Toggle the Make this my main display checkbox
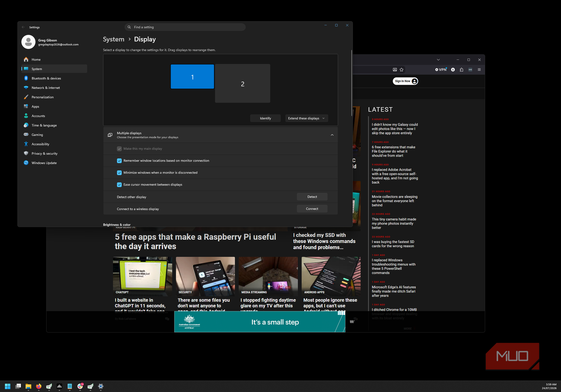Viewport: 561px width, 392px height. (x=119, y=149)
